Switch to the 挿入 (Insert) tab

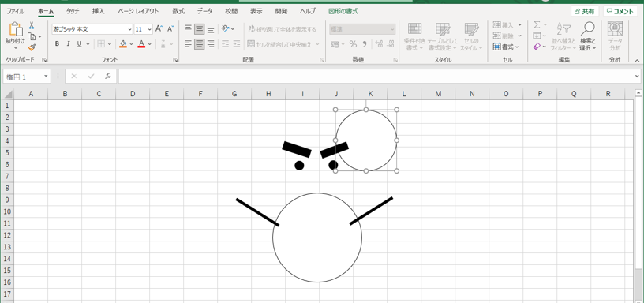tap(98, 11)
